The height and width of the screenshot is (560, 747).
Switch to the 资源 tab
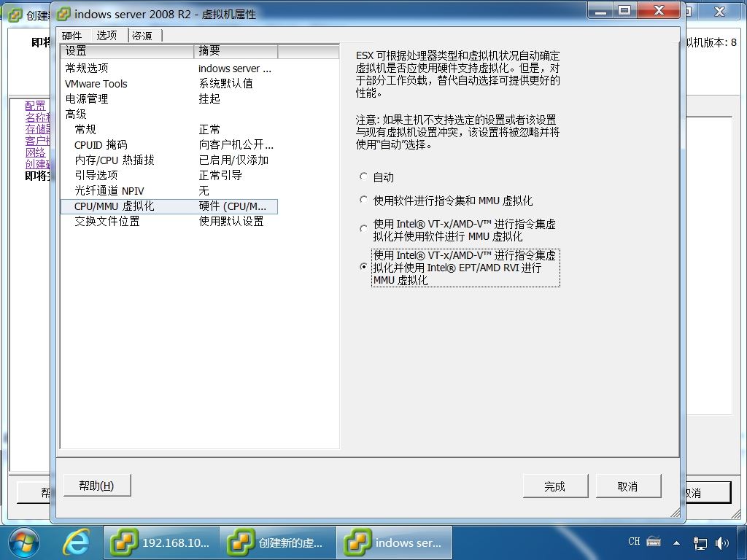(142, 36)
